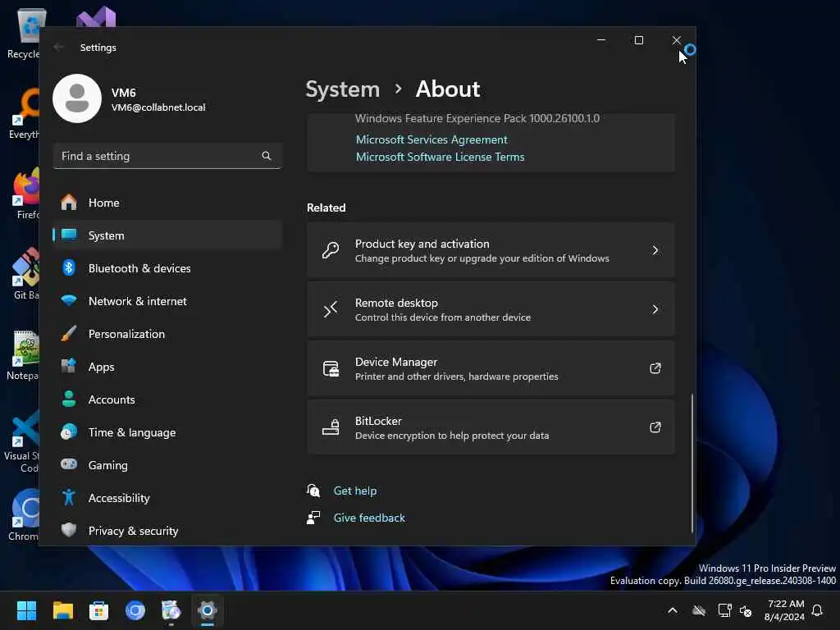Open the Home settings page
Viewport: 840px width, 630px height.
coord(167,203)
